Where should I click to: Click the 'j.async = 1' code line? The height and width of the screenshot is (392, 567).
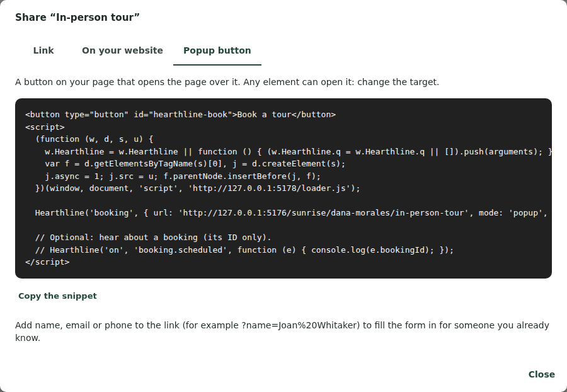click(183, 176)
